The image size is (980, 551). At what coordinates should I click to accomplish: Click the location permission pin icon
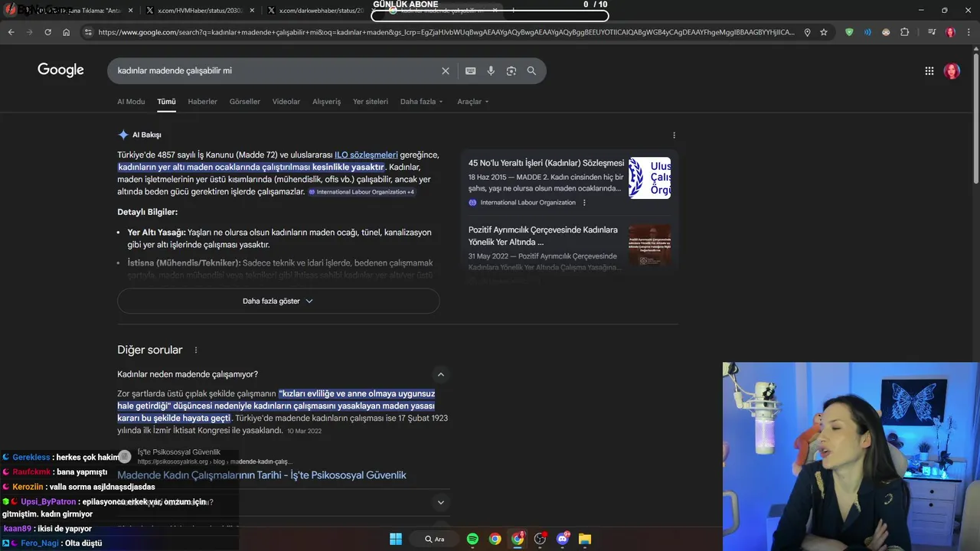807,32
